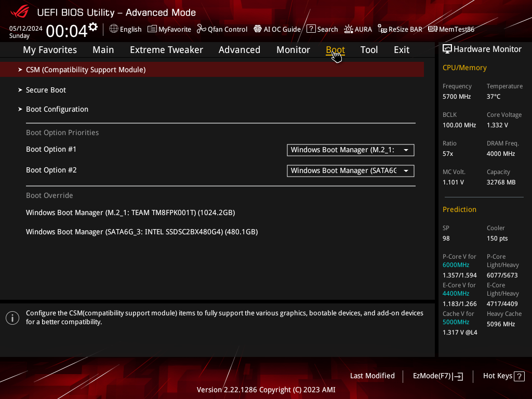532x399 pixels.
Task: Select the Boot tab
Action: click(x=335, y=50)
